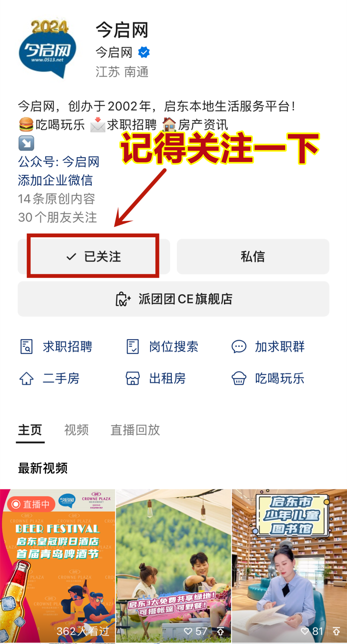347x644 pixels.
Task: Tap share icon on the library video
Action: [336, 631]
